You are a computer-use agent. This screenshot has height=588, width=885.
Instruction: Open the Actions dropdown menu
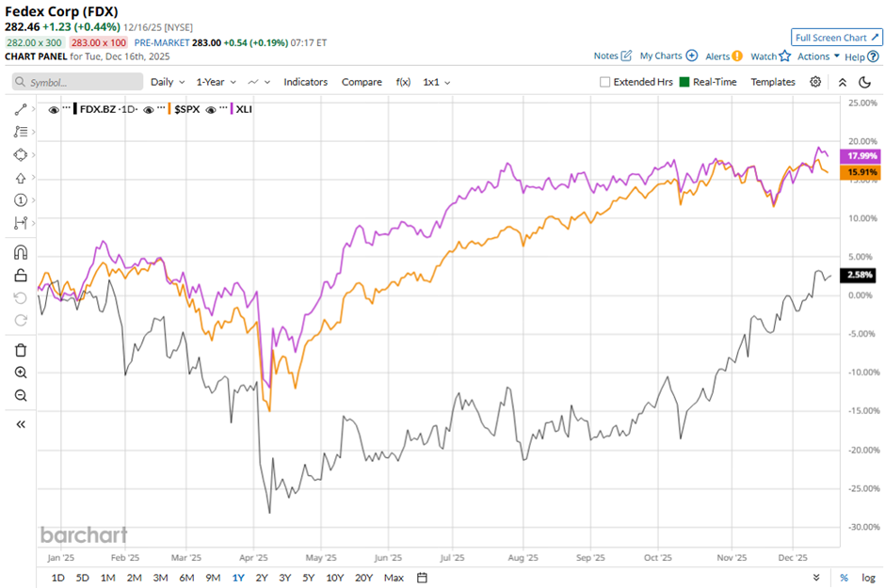coord(818,56)
